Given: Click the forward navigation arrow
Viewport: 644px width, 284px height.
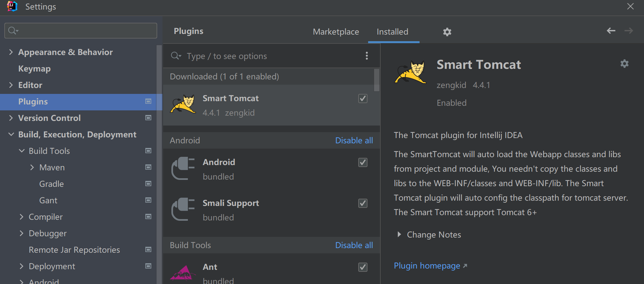Looking at the screenshot, I should [629, 31].
